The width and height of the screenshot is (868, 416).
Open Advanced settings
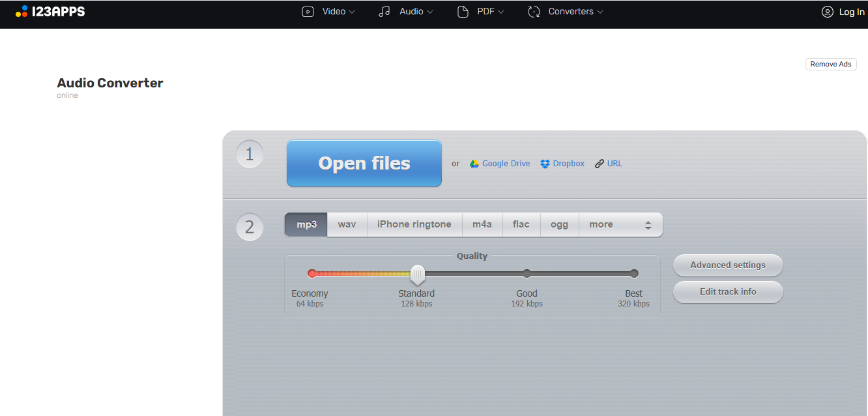coord(728,265)
